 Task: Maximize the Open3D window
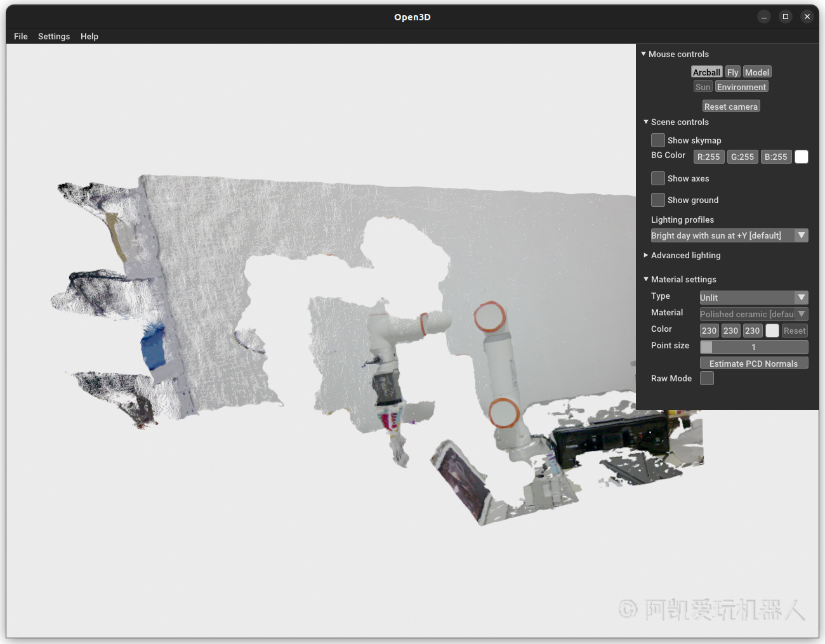click(x=786, y=17)
